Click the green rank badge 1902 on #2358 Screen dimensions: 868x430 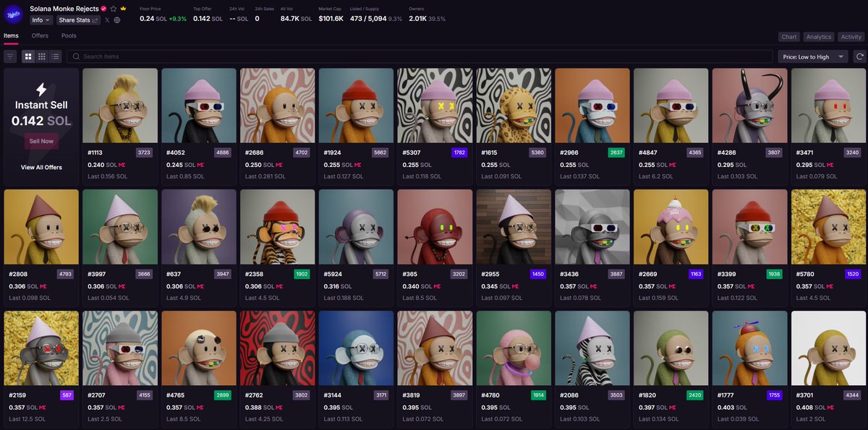point(302,274)
